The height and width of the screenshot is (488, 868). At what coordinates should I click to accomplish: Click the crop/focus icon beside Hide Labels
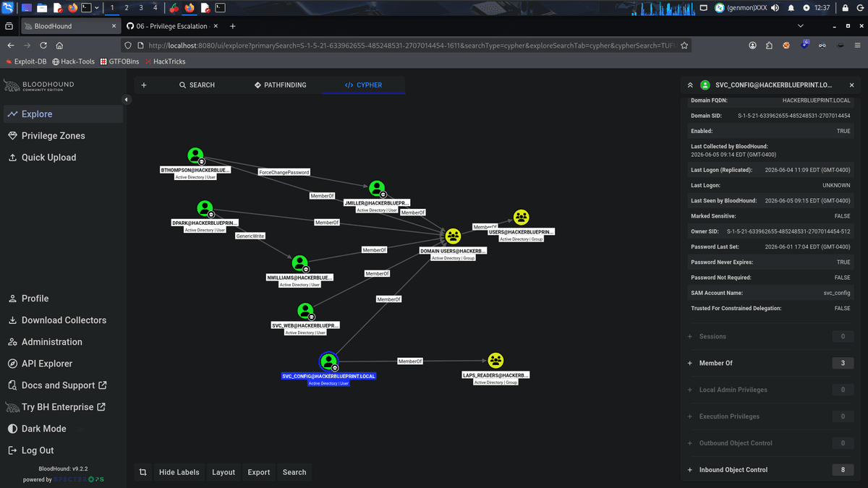[x=143, y=472]
